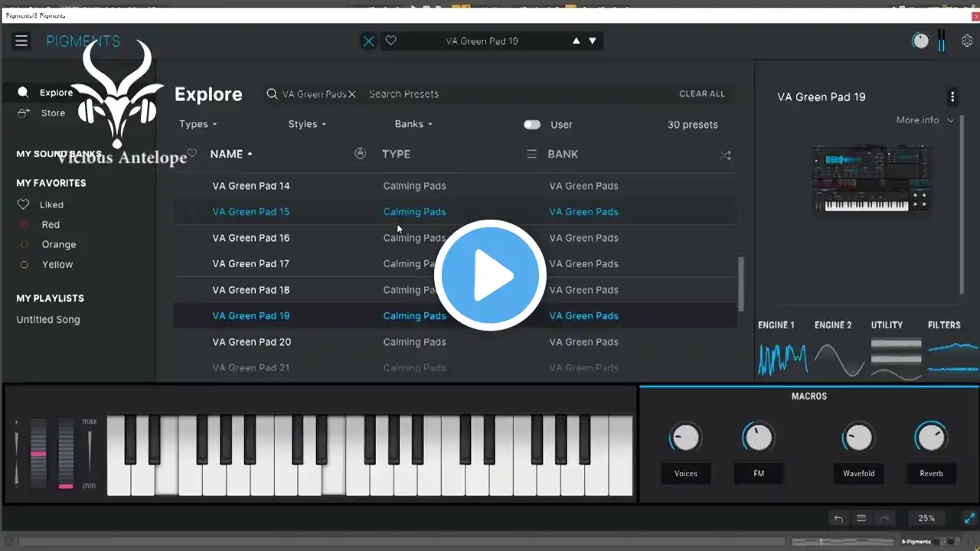Open the column list icon beside BANK
The width and height of the screenshot is (980, 551).
tap(531, 154)
